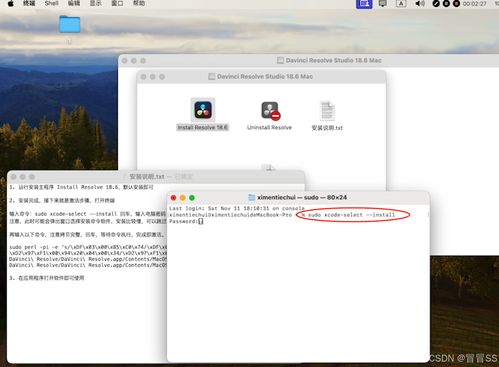The image size is (499, 367).
Task: Click the 'sudo perl -pi -e' command line
Action: click(88, 247)
